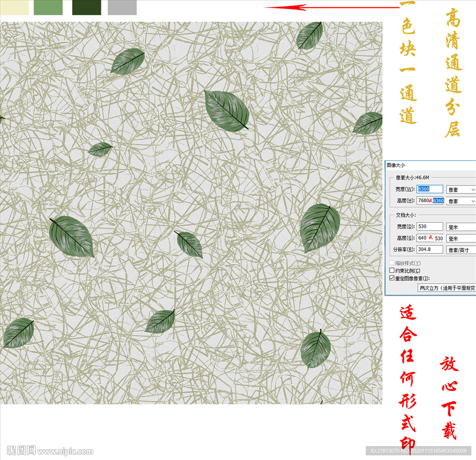476x460 pixels.
Task: Open the 高度(H) 像素 unit dropdown
Action: coord(461,201)
